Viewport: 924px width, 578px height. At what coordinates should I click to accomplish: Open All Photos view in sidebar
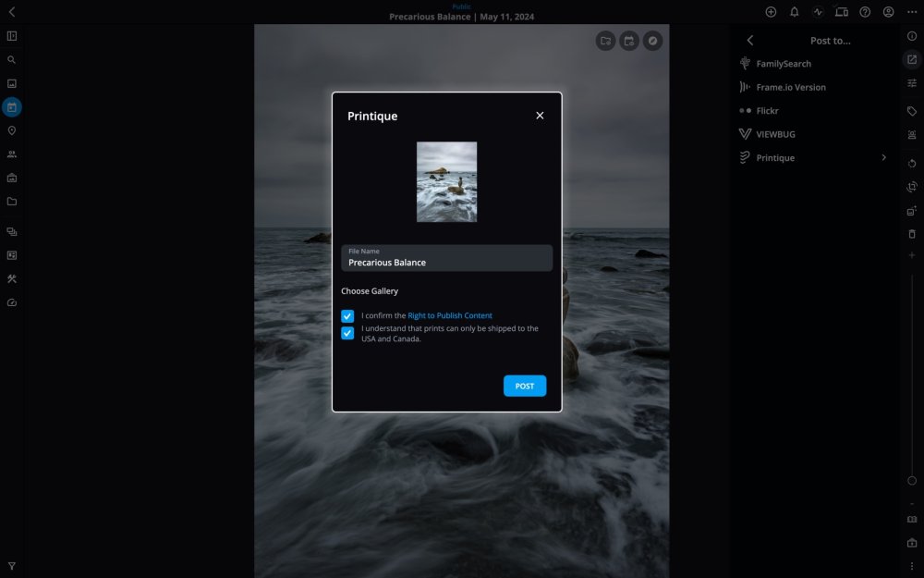point(12,84)
